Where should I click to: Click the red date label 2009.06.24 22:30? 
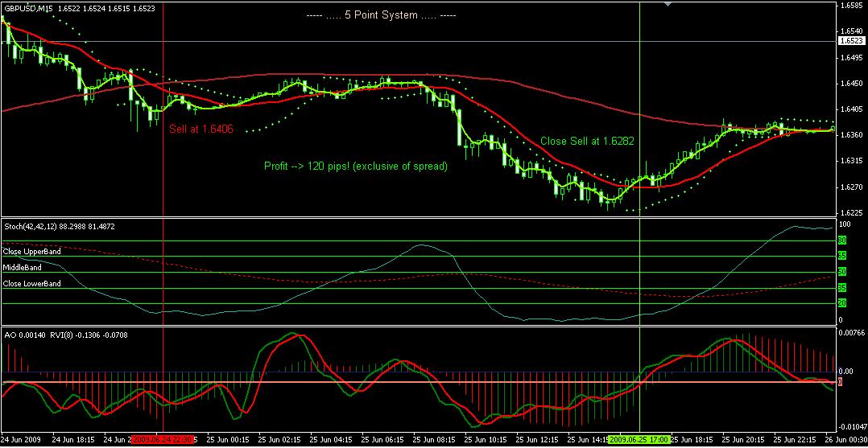pyautogui.click(x=162, y=438)
